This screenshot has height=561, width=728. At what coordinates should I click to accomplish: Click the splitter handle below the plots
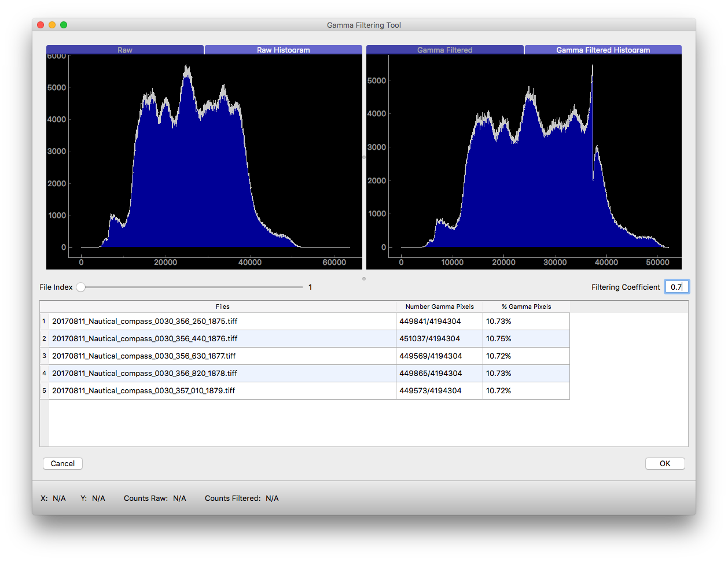coord(364,279)
